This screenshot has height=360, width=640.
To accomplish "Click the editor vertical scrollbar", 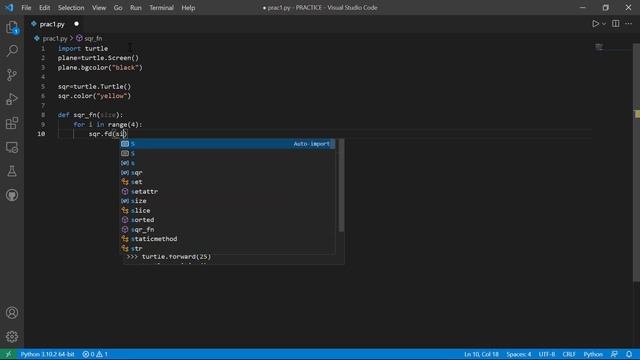I will coord(636,162).
